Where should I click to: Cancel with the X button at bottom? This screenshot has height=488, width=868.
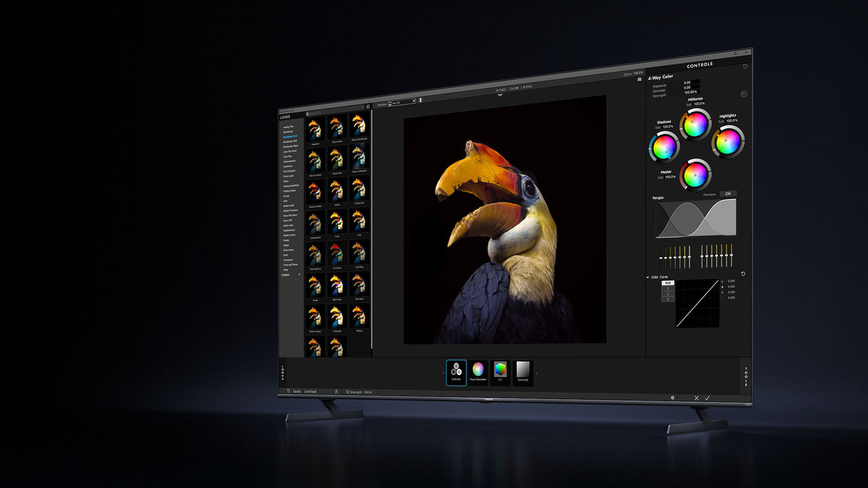(x=696, y=398)
